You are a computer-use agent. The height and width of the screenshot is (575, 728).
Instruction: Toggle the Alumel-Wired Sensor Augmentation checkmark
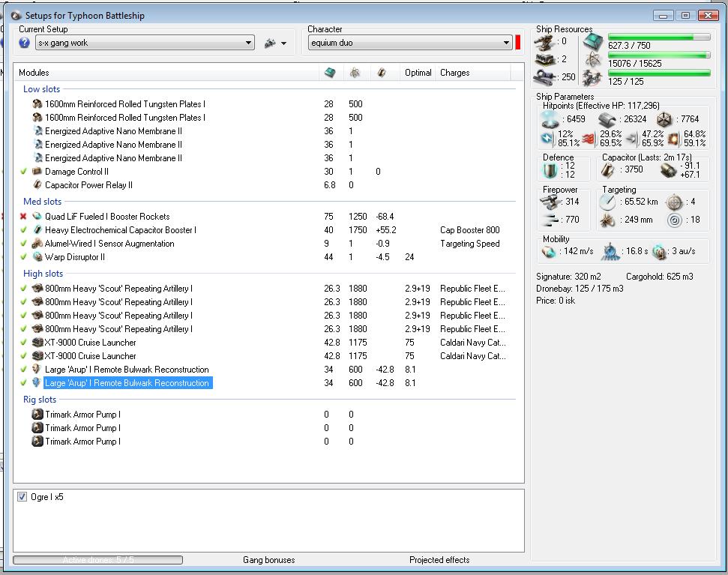[24, 243]
